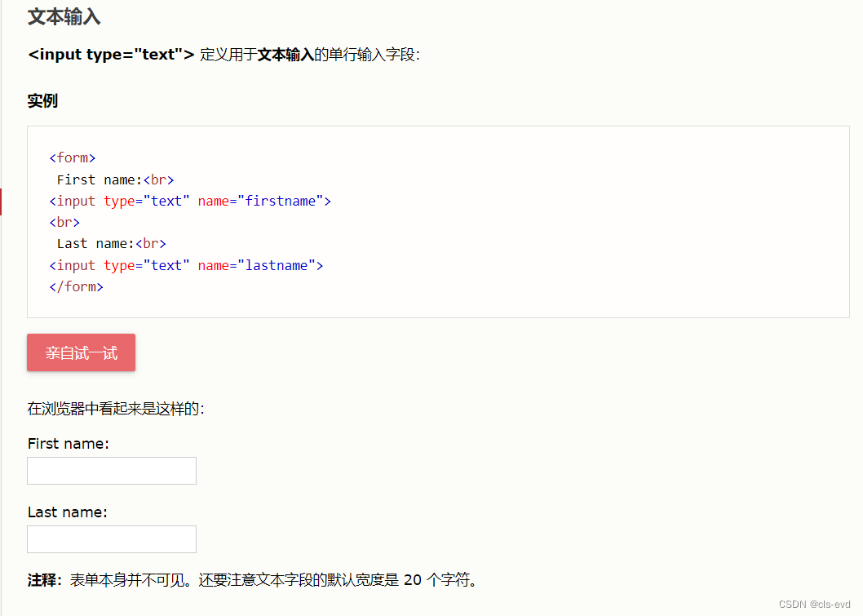The height and width of the screenshot is (616, 863).
Task: Click the standalone <br> code line
Action: pyautogui.click(x=65, y=222)
